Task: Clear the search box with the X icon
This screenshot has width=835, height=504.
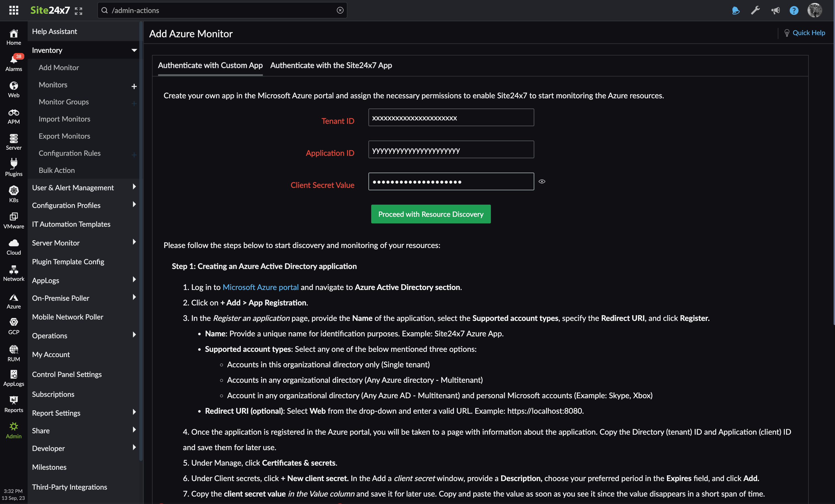Action: pos(340,10)
